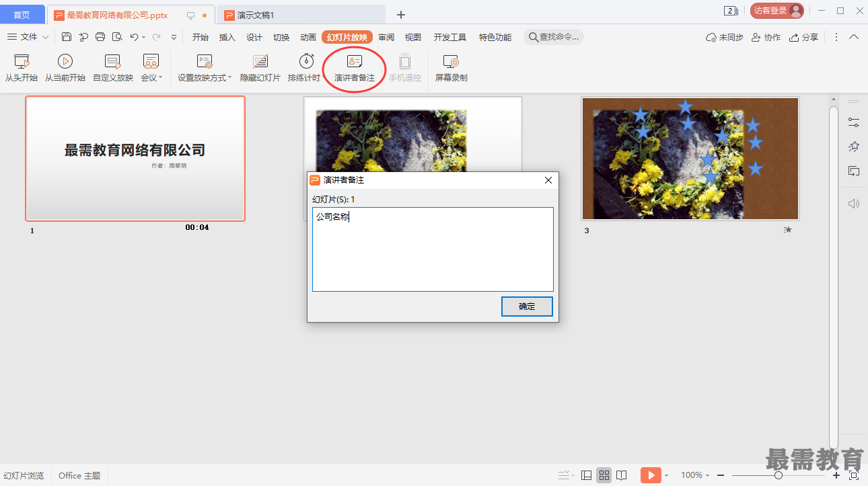868x486 pixels.
Task: Switch to the 设计 Design tab
Action: click(x=254, y=37)
